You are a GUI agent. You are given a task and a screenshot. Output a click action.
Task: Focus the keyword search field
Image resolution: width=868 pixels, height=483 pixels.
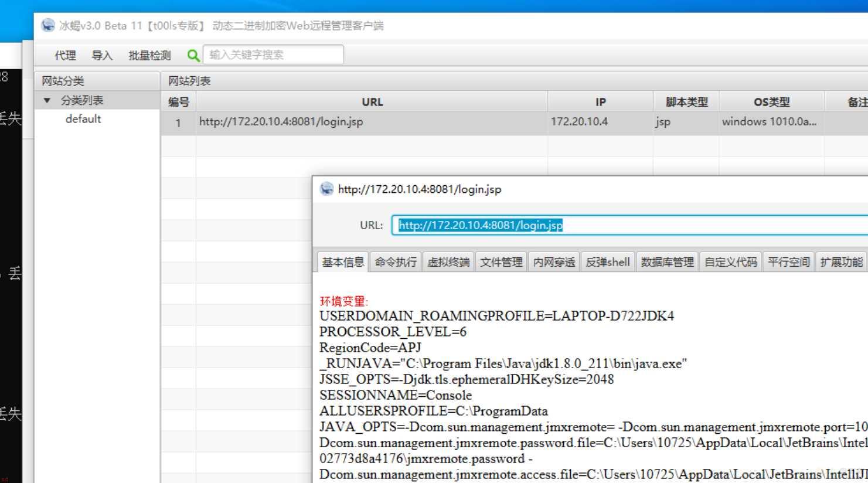click(273, 55)
